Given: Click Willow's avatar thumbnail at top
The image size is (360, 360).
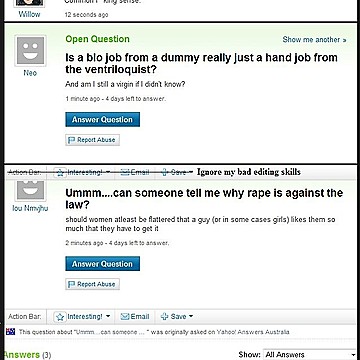Looking at the screenshot, I should pos(30,3).
